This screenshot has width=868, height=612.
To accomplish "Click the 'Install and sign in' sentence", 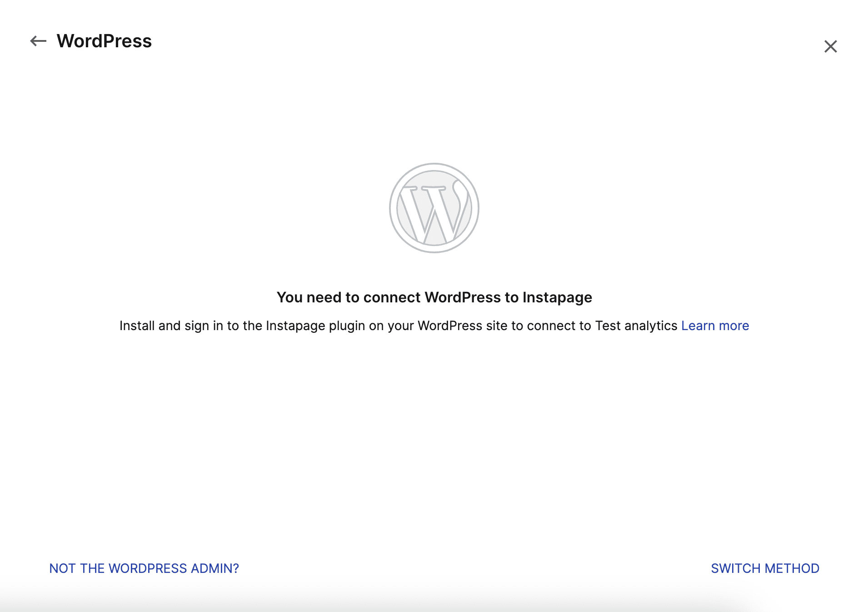I will (399, 326).
